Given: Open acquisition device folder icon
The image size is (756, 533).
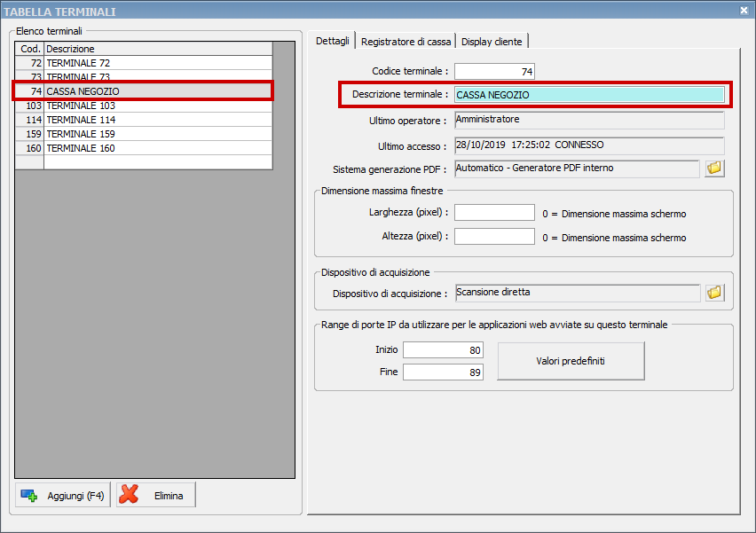Looking at the screenshot, I should click(714, 293).
